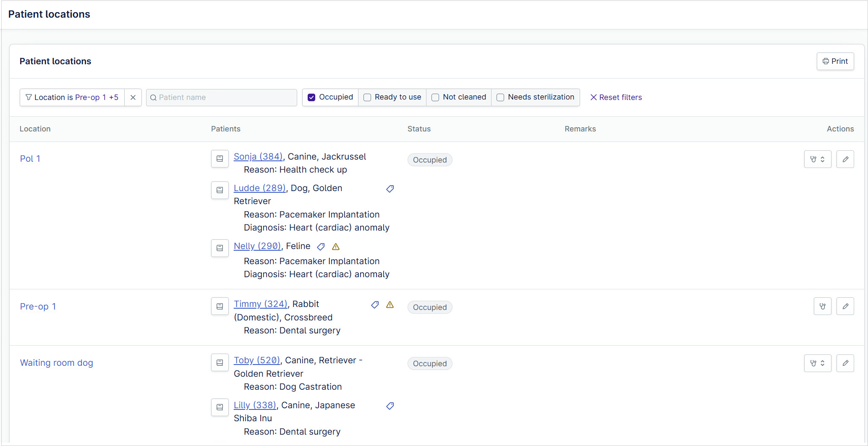Viewport: 868px width, 446px height.
Task: Open the record icon beside Nelly (290)
Action: [220, 248]
